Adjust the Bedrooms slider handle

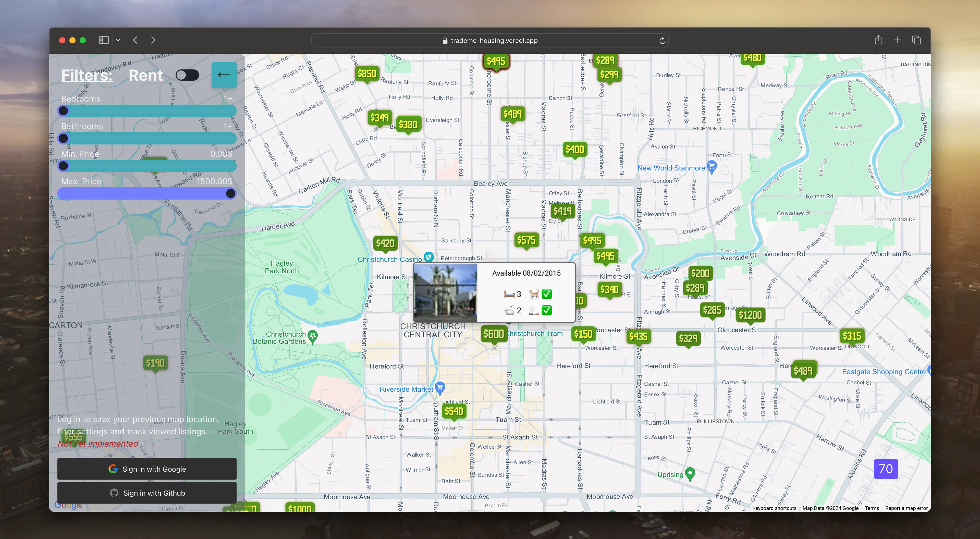pyautogui.click(x=63, y=111)
